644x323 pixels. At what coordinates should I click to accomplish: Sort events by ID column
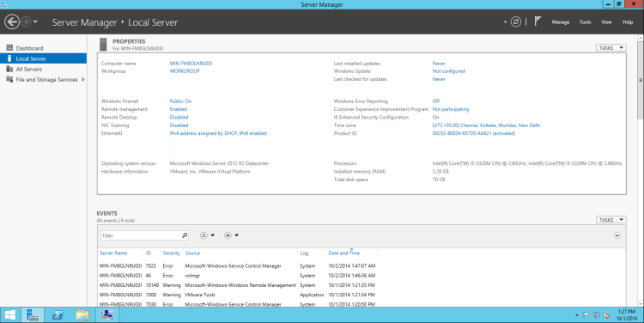coord(149,253)
